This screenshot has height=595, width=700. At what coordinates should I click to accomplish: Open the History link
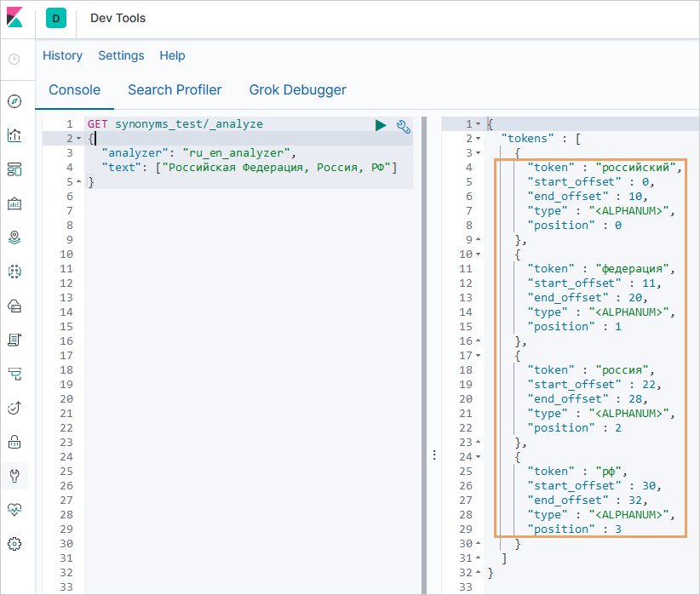click(62, 55)
